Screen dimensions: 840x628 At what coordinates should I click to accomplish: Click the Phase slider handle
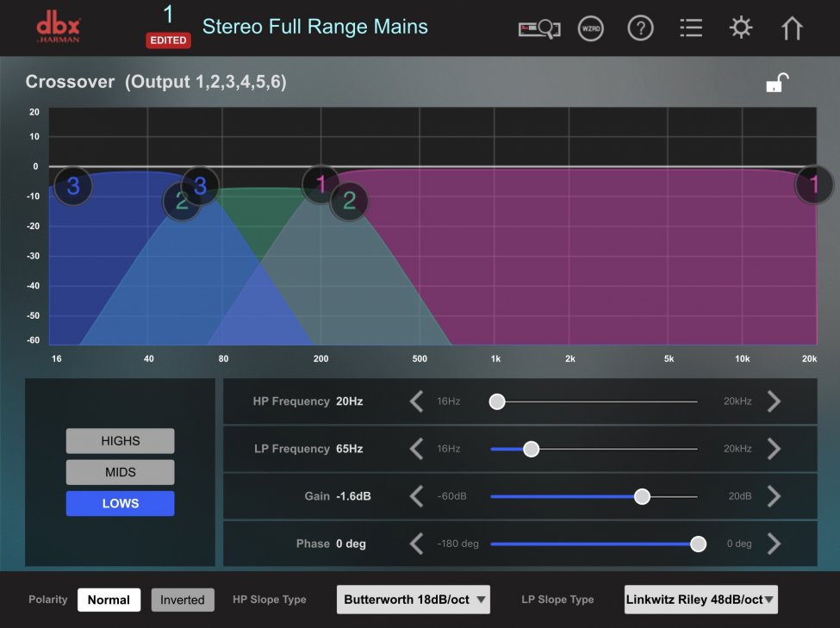698,544
